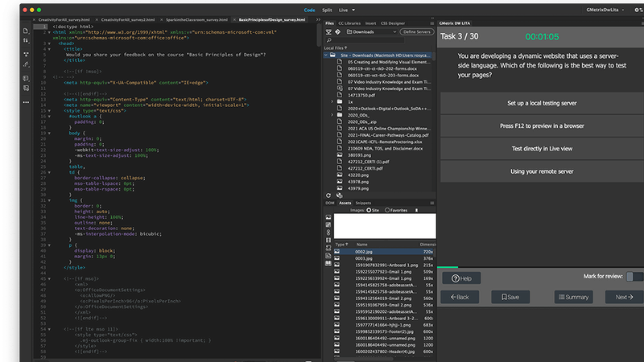Click the connect to remote server icon

pyautogui.click(x=328, y=31)
